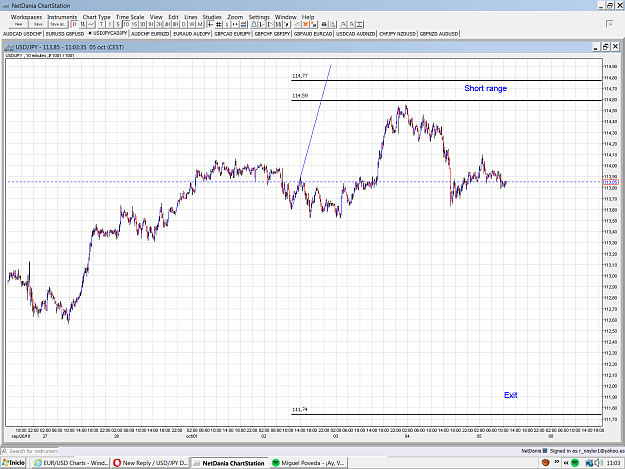The image size is (625, 469).
Task: Open the View menu
Action: tap(156, 17)
